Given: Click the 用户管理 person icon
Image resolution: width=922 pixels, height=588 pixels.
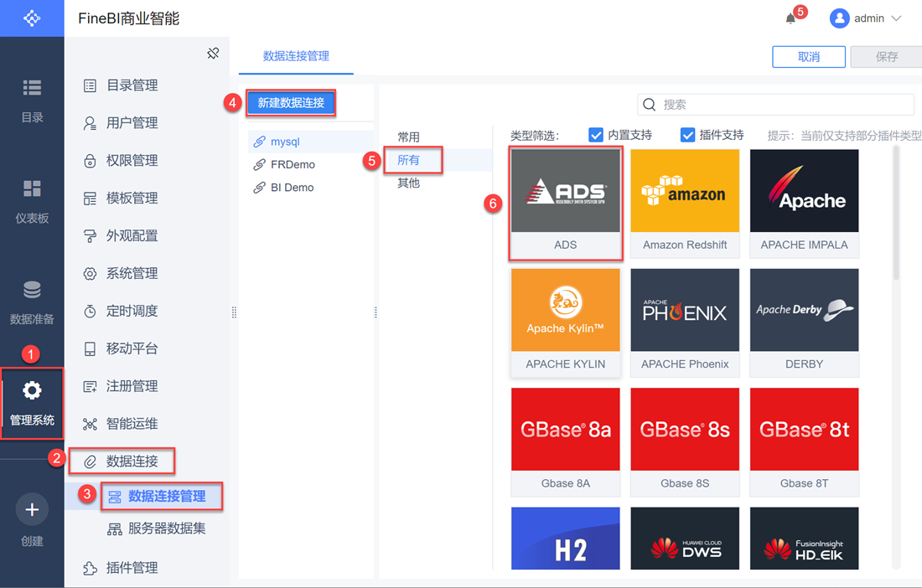Looking at the screenshot, I should 90,123.
